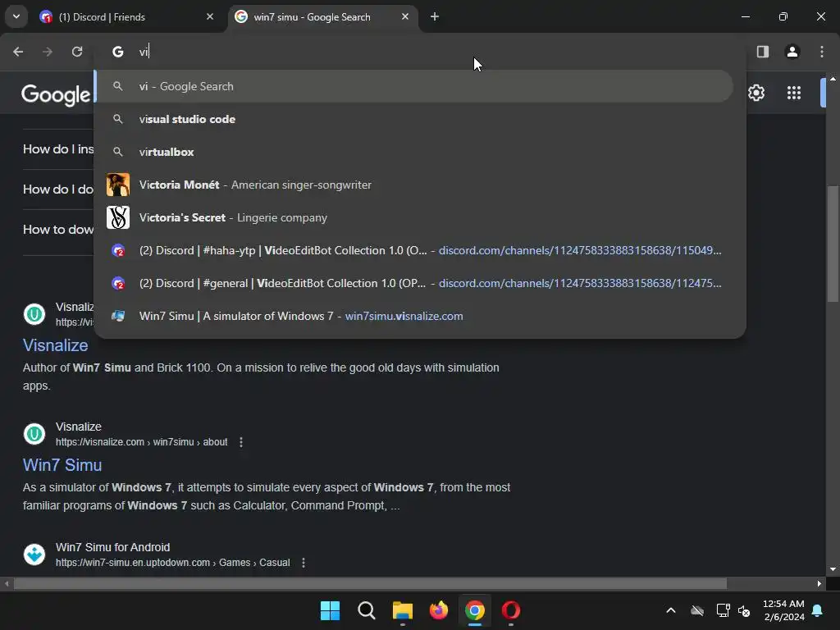This screenshot has height=630, width=840.
Task: Go back with the browser back arrow
Action: click(x=18, y=52)
